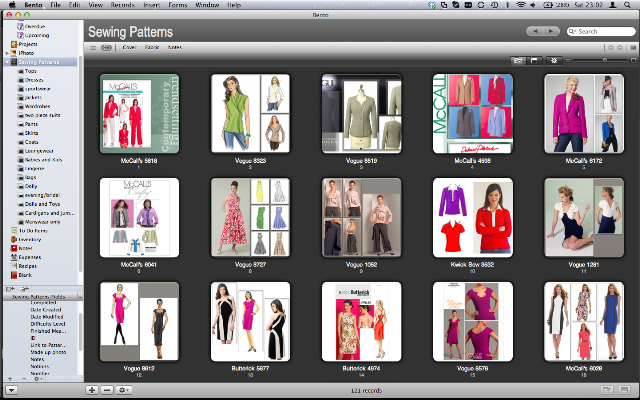Open the fields panel gear dropdown
This screenshot has width=640, height=400.
point(38,379)
